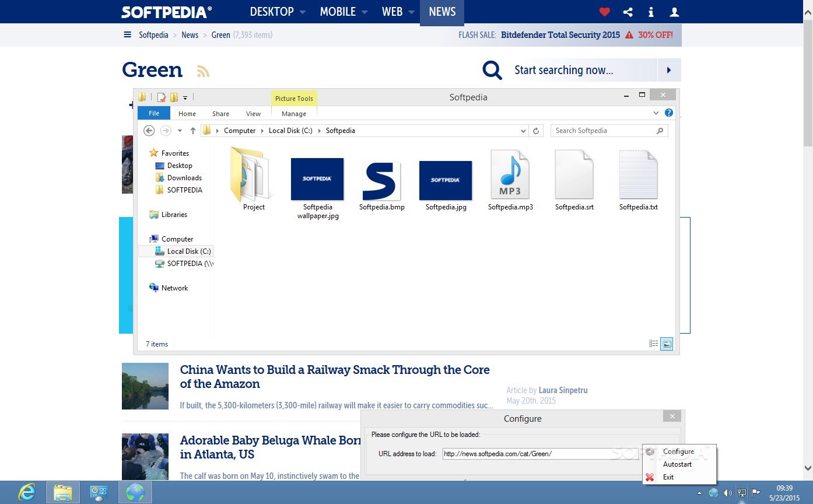Open the volume control in system tray

[727, 493]
